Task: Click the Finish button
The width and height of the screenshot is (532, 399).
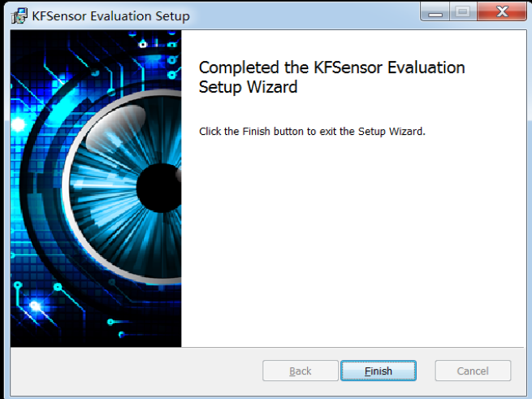Action: (x=378, y=371)
